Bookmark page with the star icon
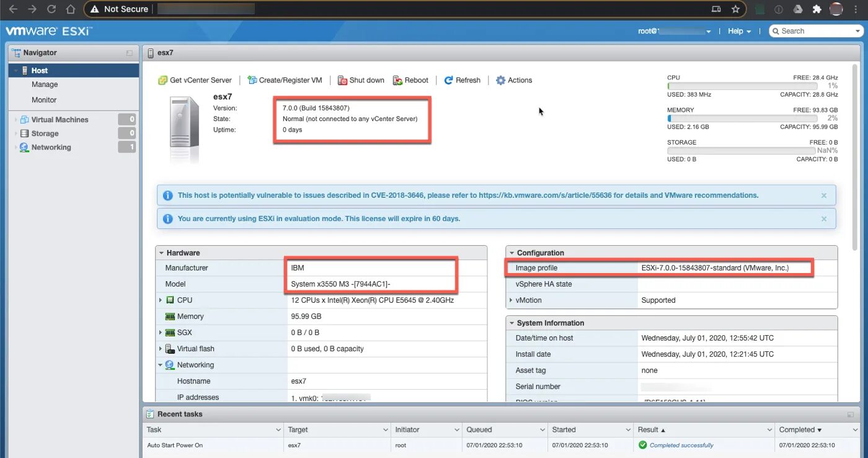The width and height of the screenshot is (868, 458). click(736, 9)
